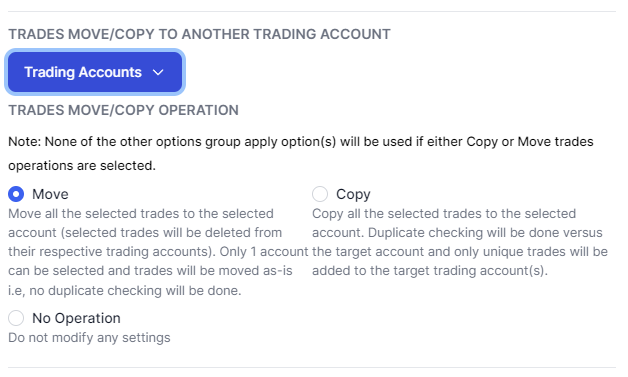Click the "No Operation" label text
628x377 pixels.
76,318
